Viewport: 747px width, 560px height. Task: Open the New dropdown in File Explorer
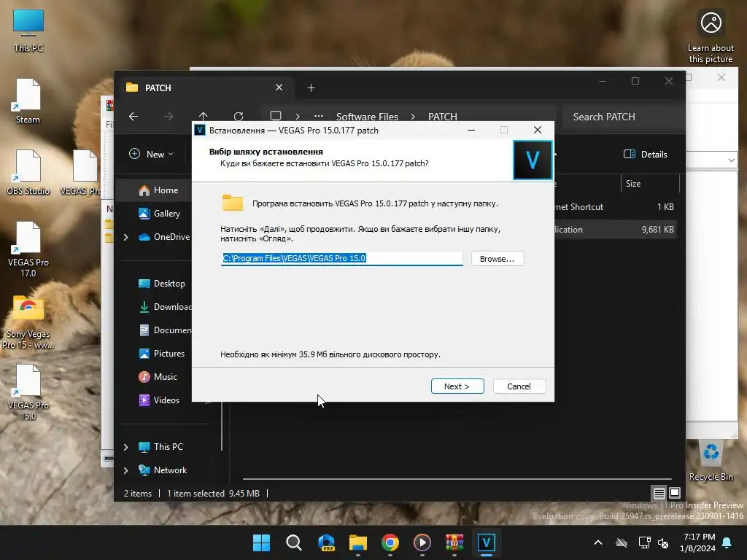tap(152, 155)
